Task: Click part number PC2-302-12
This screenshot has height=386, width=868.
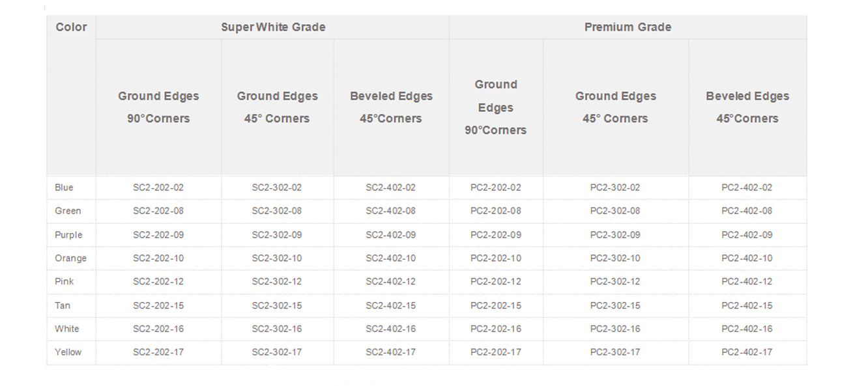Action: click(615, 282)
